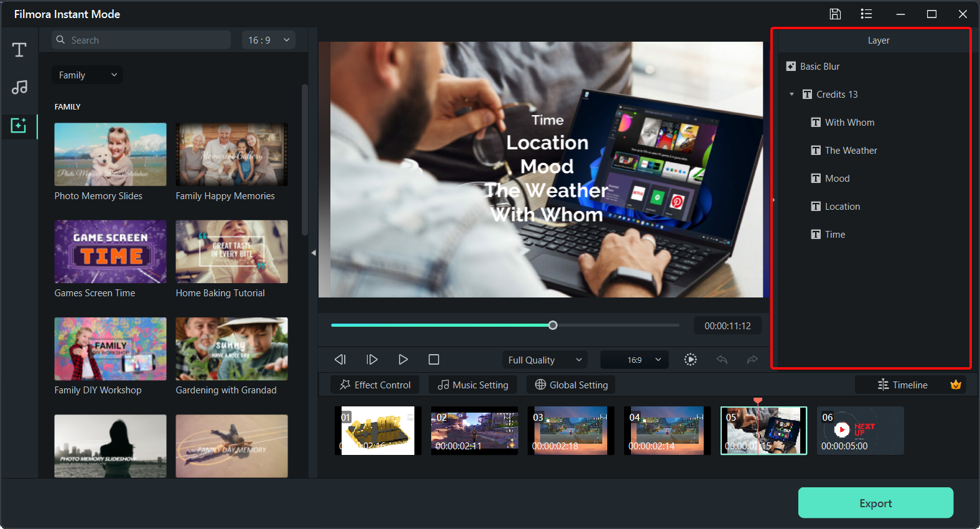Click the render preview icon
The height and width of the screenshot is (529, 980).
point(690,359)
